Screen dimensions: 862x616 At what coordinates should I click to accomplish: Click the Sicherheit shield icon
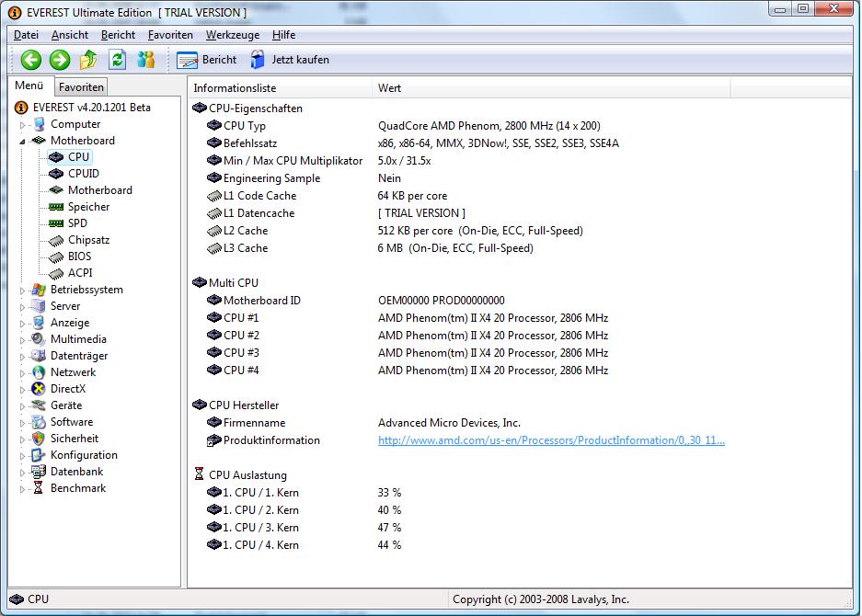point(39,439)
